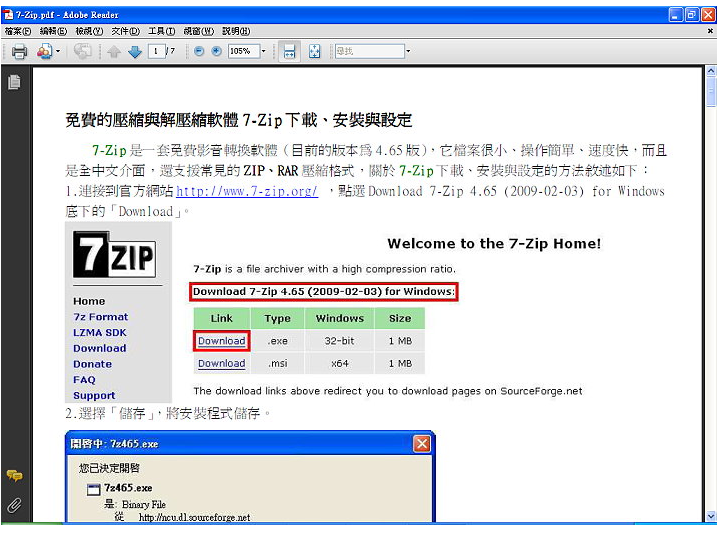
Task: Click the .exe type table cell
Action: point(277,341)
